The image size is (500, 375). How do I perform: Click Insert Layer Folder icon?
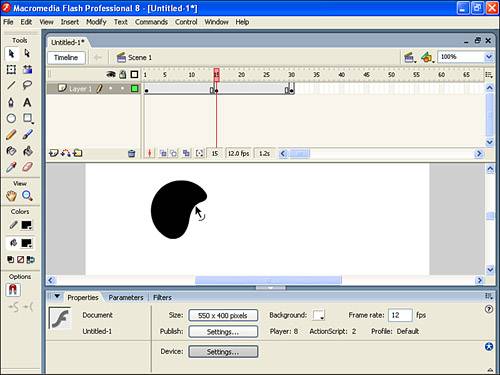click(x=78, y=153)
